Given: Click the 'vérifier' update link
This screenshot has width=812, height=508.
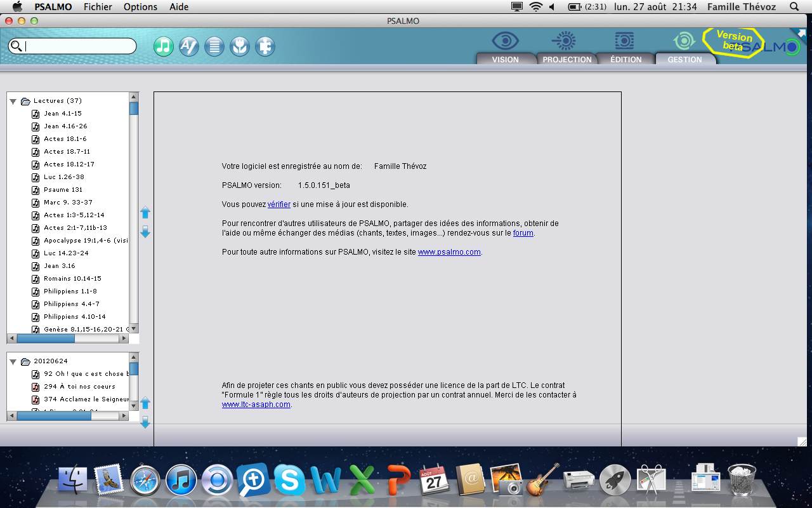Looking at the screenshot, I should click(279, 204).
